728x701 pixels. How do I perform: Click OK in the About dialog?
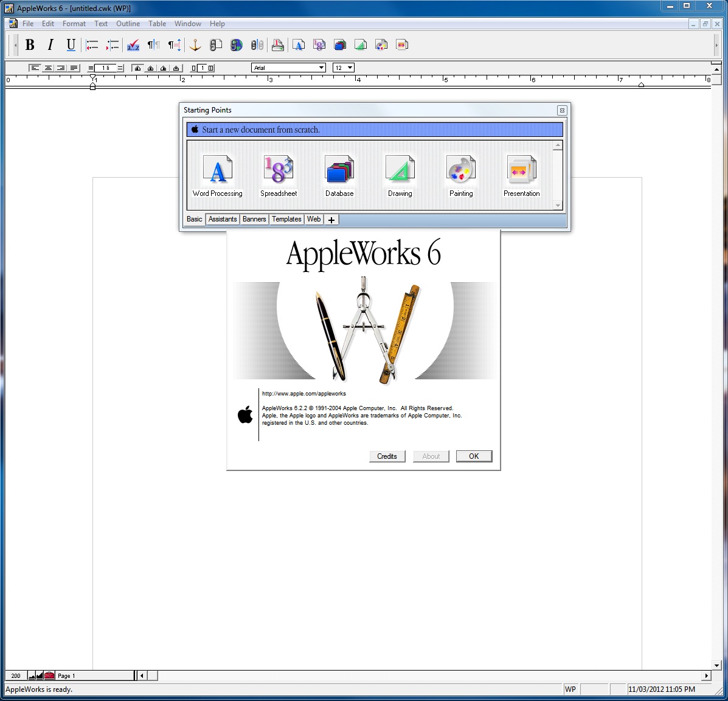(474, 456)
